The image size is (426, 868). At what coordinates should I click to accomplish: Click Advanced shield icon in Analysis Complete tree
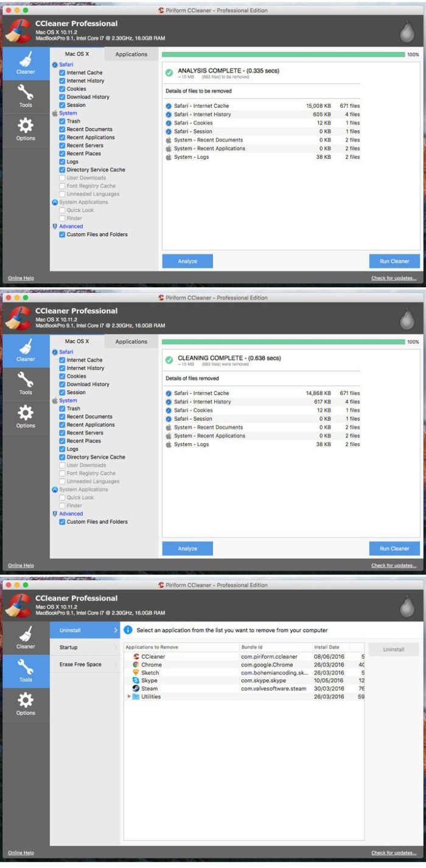tap(55, 226)
